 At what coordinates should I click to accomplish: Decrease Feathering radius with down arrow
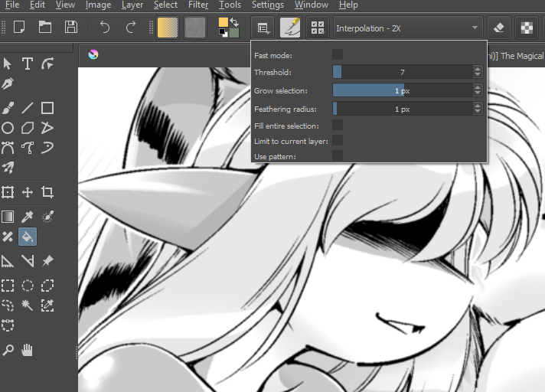coord(478,112)
